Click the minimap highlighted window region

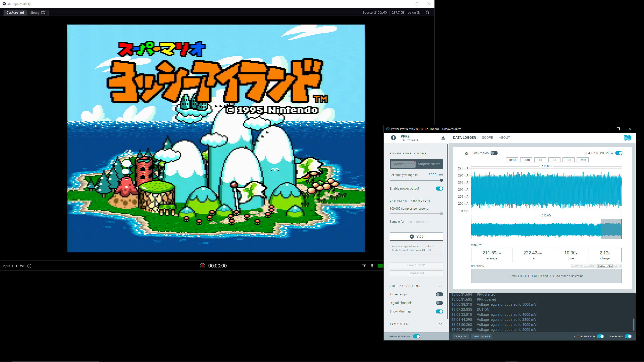611,229
